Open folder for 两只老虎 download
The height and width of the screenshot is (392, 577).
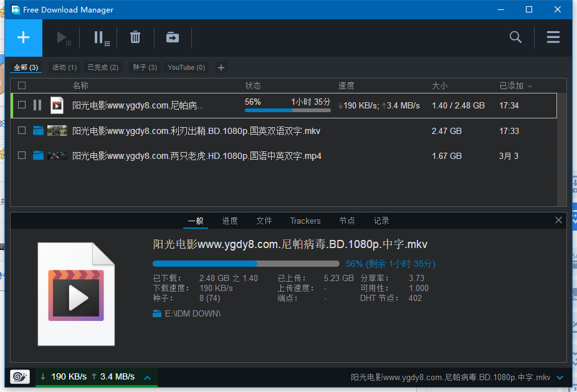pyautogui.click(x=38, y=156)
